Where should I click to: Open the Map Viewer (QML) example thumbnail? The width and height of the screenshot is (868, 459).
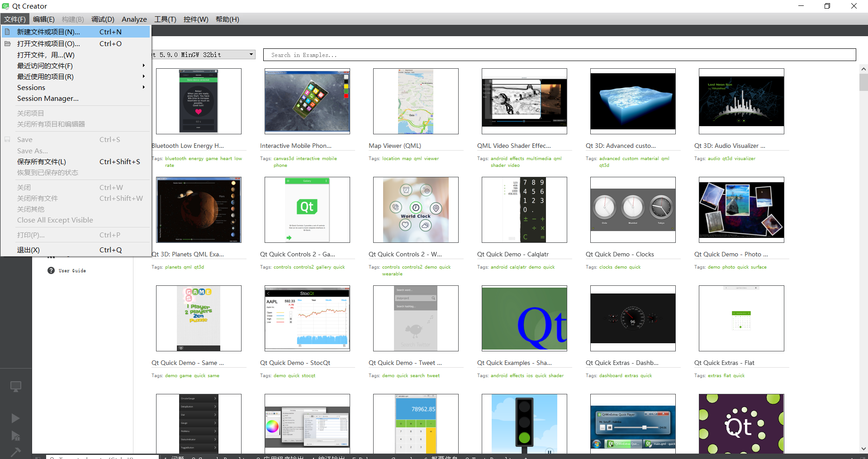coord(416,101)
